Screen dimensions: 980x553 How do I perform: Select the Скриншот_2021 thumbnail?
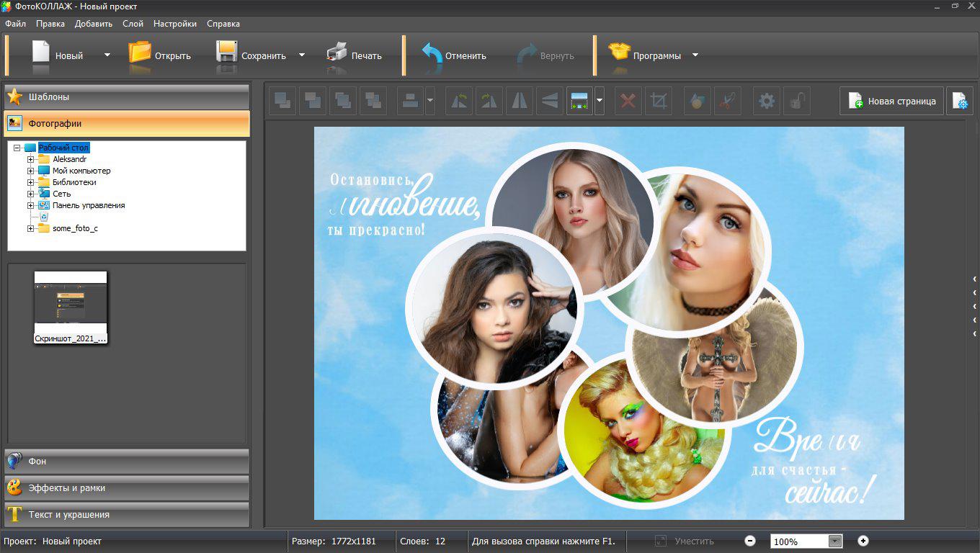[71, 307]
